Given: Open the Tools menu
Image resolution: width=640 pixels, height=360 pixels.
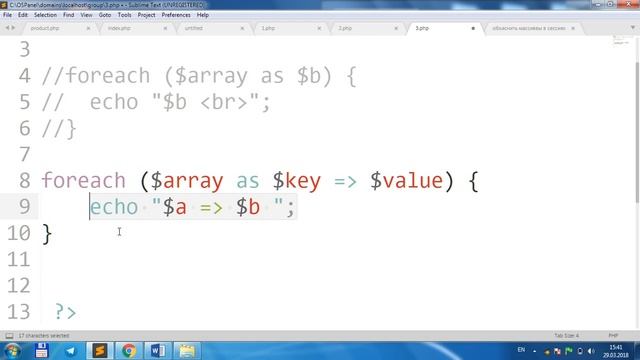Looking at the screenshot, I should coord(124,15).
